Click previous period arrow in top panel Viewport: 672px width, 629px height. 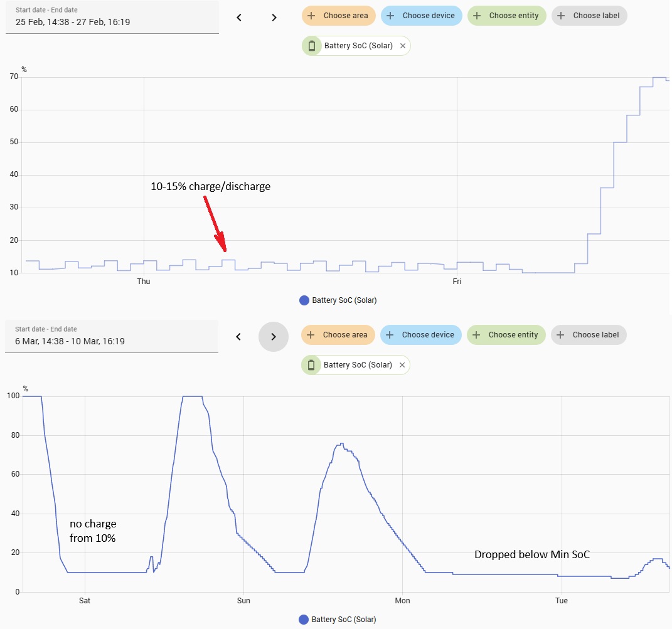tap(239, 18)
